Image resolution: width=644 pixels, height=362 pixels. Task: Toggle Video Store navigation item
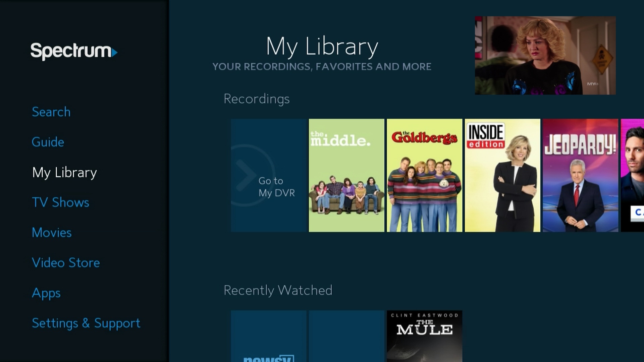point(65,262)
